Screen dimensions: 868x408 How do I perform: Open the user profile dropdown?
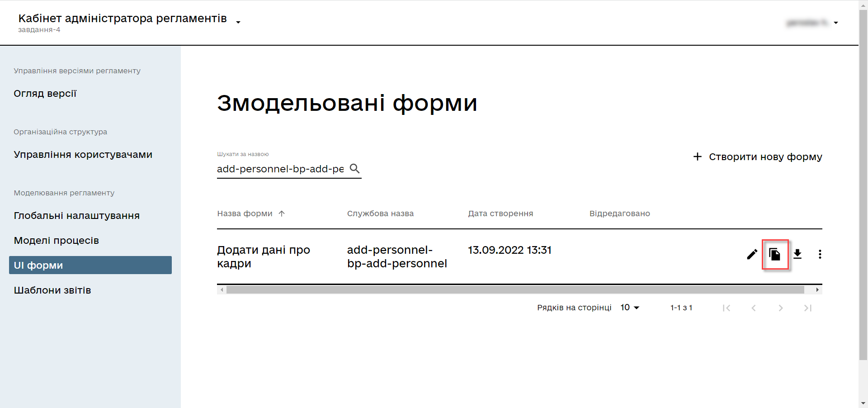(836, 23)
